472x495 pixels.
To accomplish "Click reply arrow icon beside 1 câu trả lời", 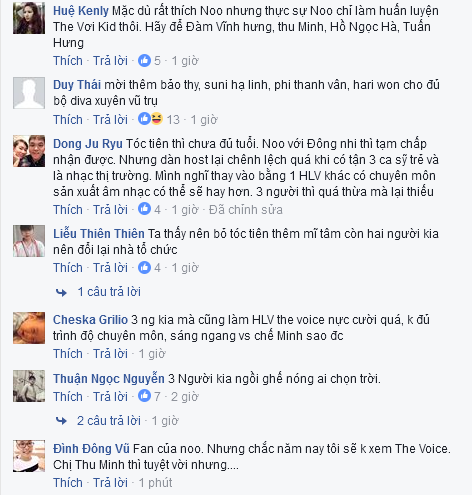I will click(x=61, y=292).
